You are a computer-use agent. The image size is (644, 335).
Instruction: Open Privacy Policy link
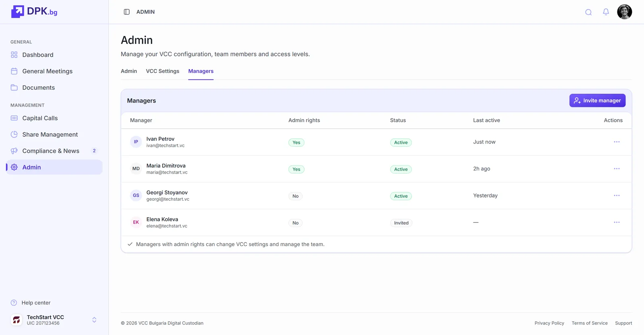pos(549,323)
